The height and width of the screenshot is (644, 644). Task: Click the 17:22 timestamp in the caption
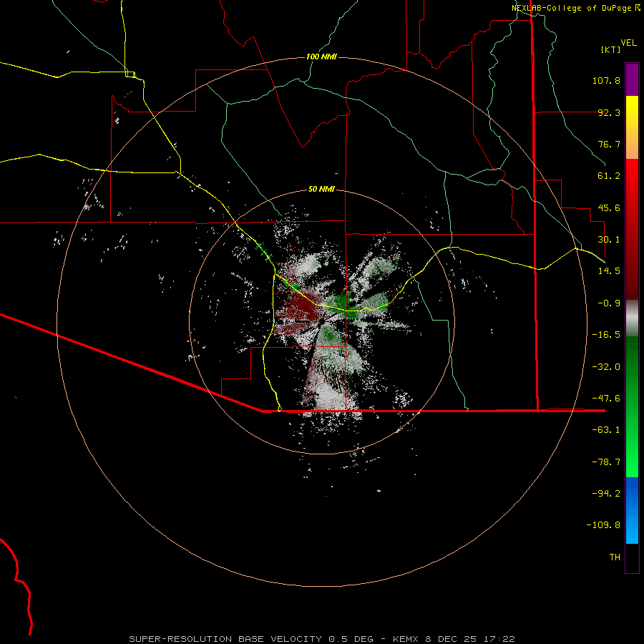pyautogui.click(x=499, y=639)
